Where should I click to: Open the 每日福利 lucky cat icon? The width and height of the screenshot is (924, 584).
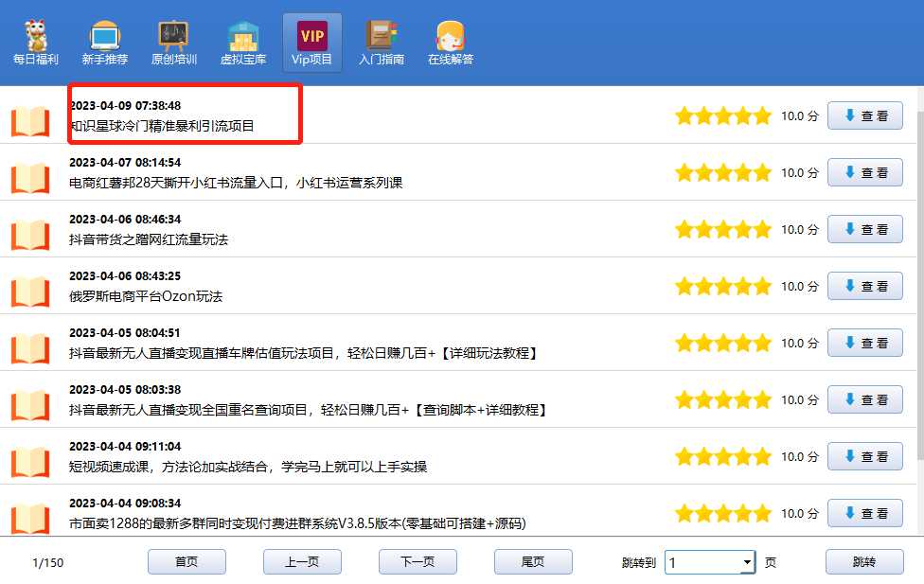point(35,43)
